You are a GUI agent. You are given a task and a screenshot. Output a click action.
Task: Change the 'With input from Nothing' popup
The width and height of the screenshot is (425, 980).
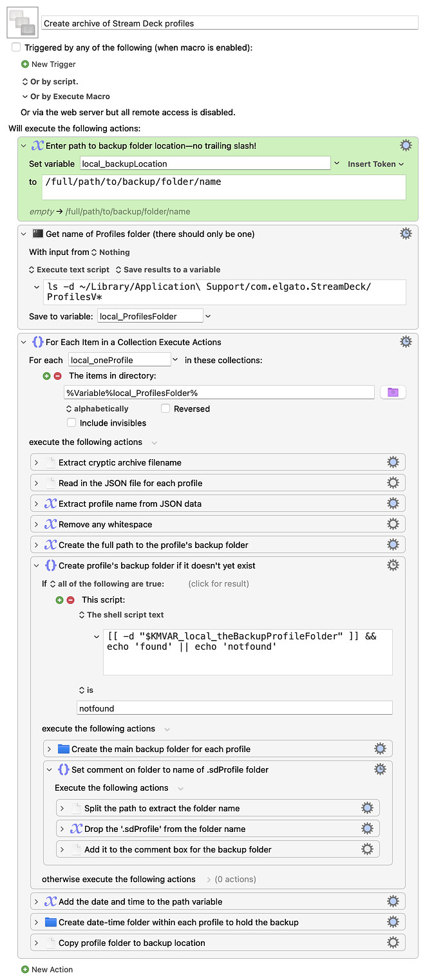[110, 252]
